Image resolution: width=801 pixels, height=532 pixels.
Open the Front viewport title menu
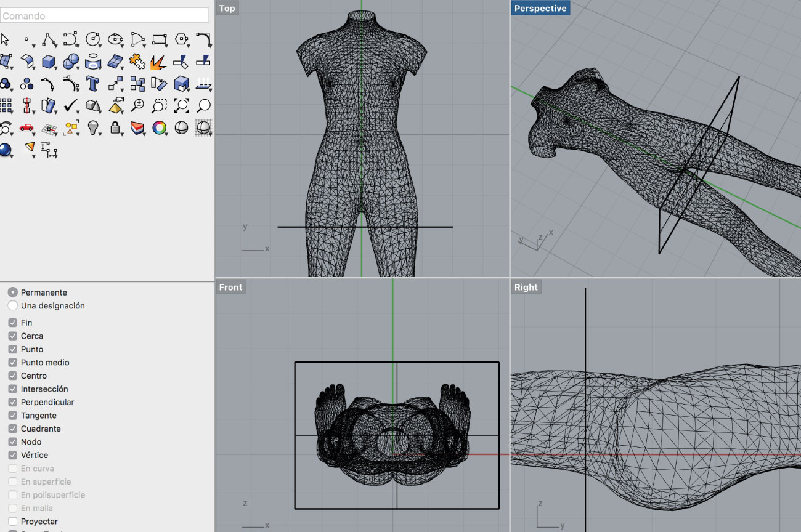click(x=231, y=287)
